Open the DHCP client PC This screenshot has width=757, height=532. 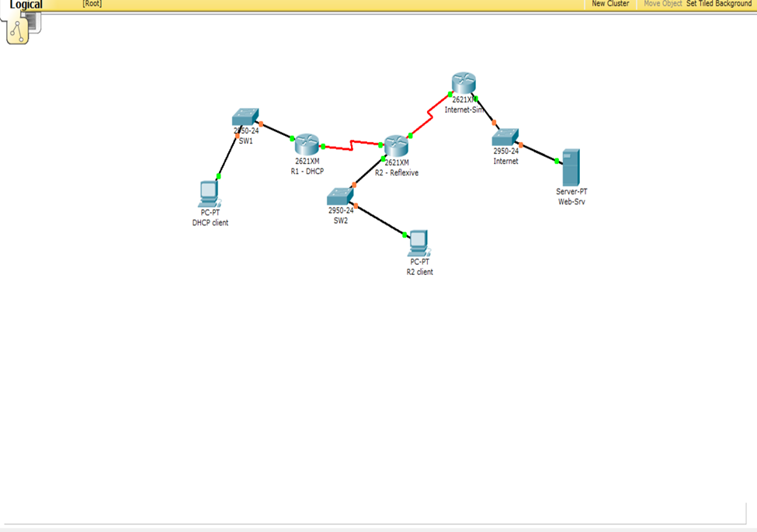(209, 191)
